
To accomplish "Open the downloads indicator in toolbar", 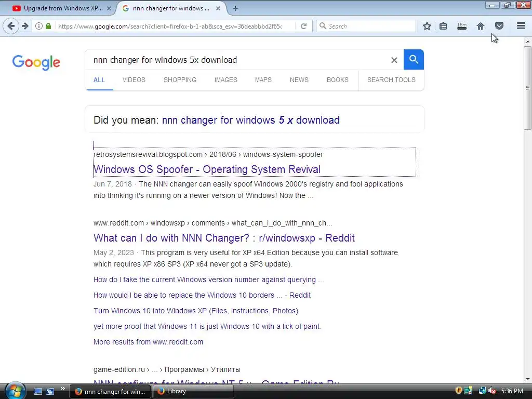I will (462, 26).
